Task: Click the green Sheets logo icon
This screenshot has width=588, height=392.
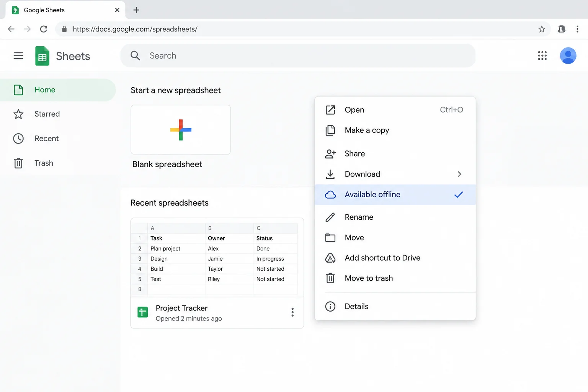Action: click(42, 56)
